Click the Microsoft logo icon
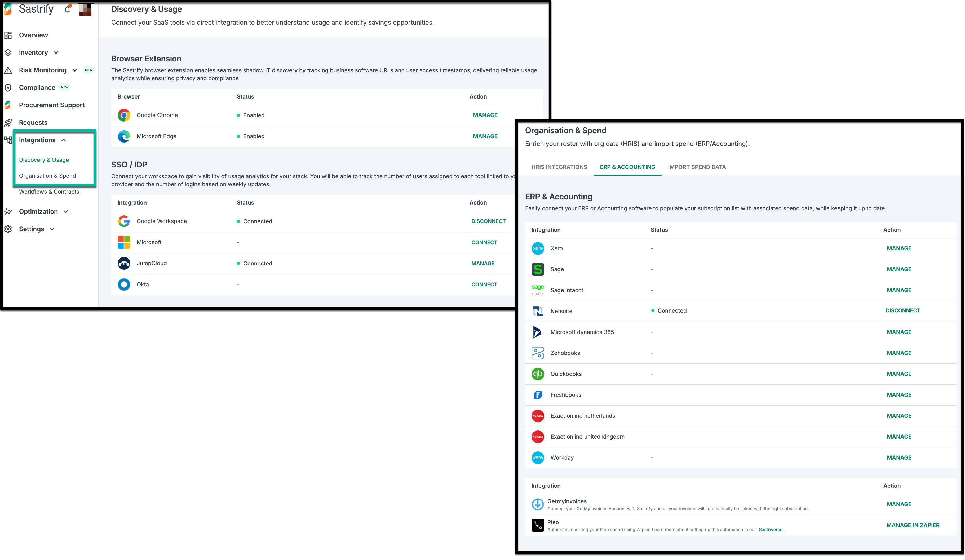This screenshot has width=965, height=560. coord(124,242)
